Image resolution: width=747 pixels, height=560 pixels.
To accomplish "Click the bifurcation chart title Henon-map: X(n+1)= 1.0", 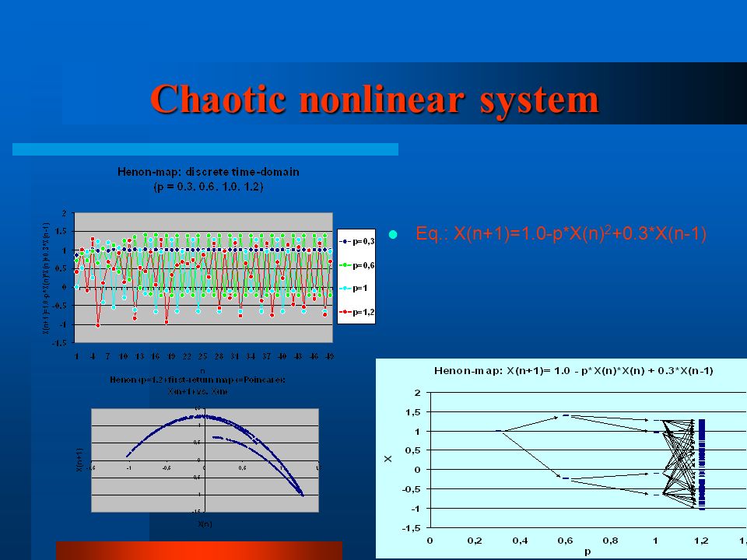I will point(573,370).
